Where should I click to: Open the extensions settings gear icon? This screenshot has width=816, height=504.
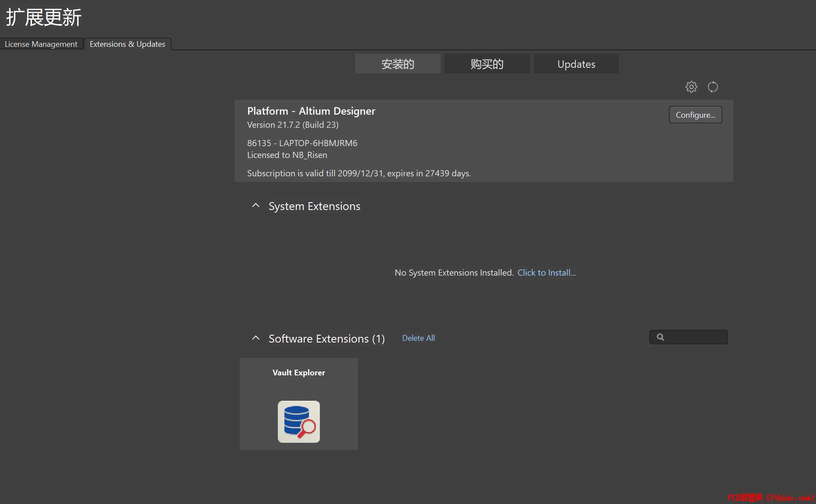[691, 87]
